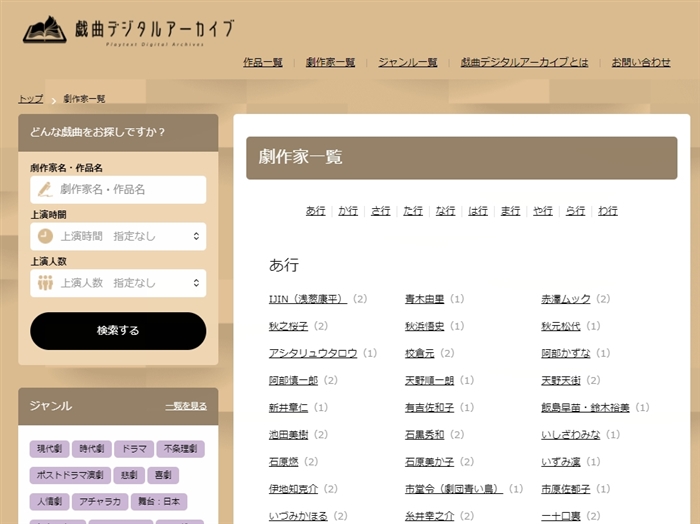Open お問い合わせ page

click(x=641, y=62)
